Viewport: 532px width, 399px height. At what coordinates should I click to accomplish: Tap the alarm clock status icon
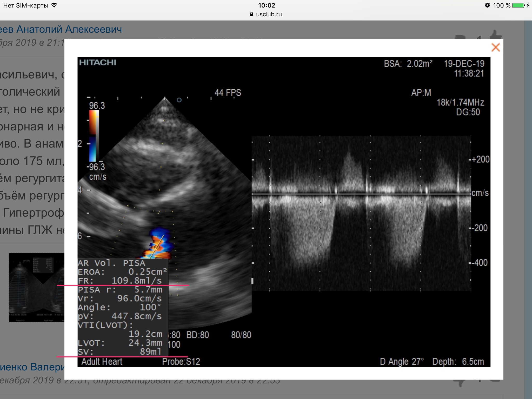click(x=487, y=5)
